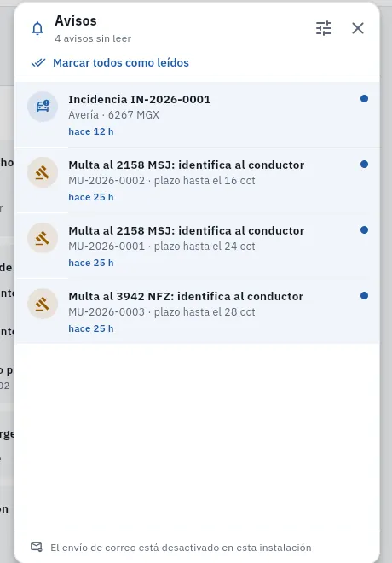Screen dimensions: 392x563
Task: Click '4 avisos sin leer' subtitle
Action: coord(93,38)
